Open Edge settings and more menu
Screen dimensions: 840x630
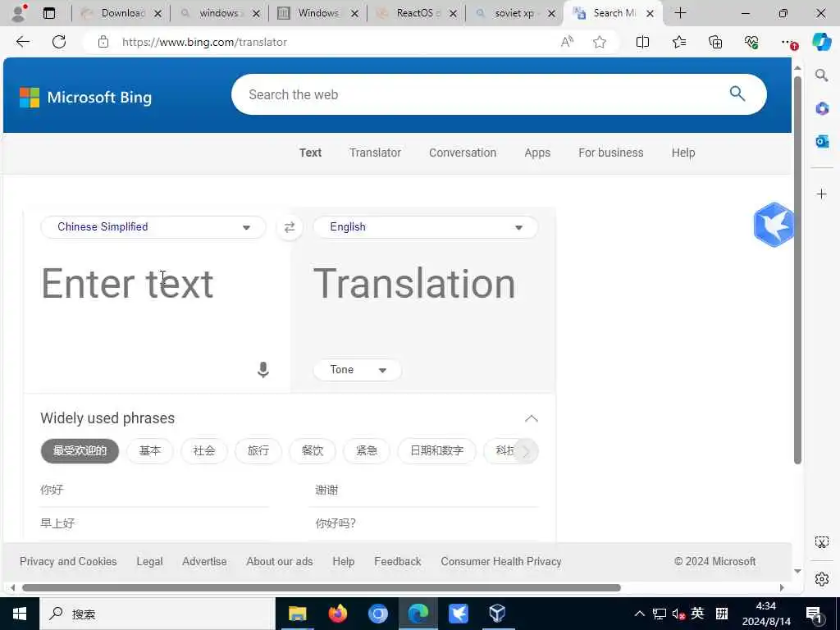coord(787,42)
